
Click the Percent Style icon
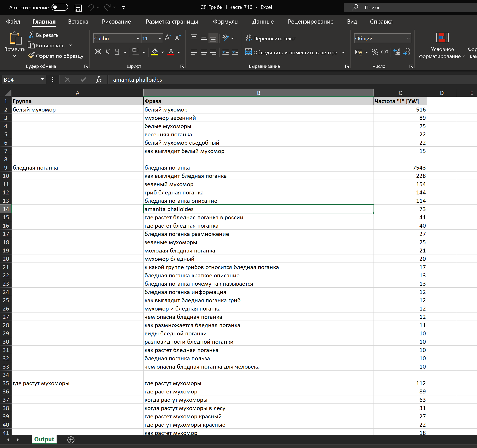(375, 52)
